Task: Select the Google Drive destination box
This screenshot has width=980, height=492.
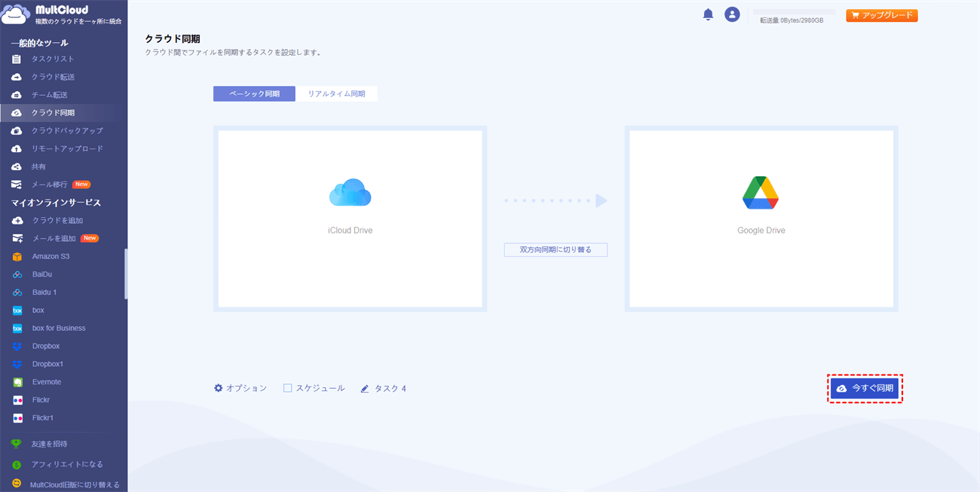Action: click(x=761, y=218)
